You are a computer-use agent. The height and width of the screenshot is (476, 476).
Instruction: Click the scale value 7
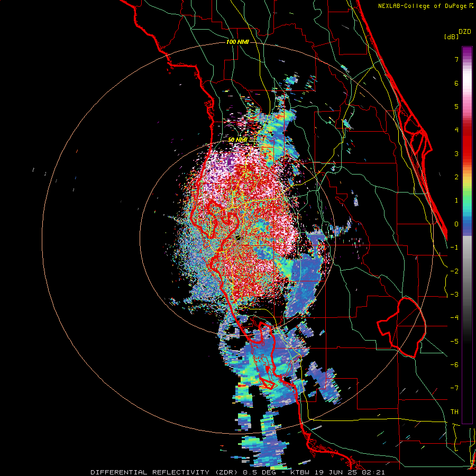tap(456, 59)
